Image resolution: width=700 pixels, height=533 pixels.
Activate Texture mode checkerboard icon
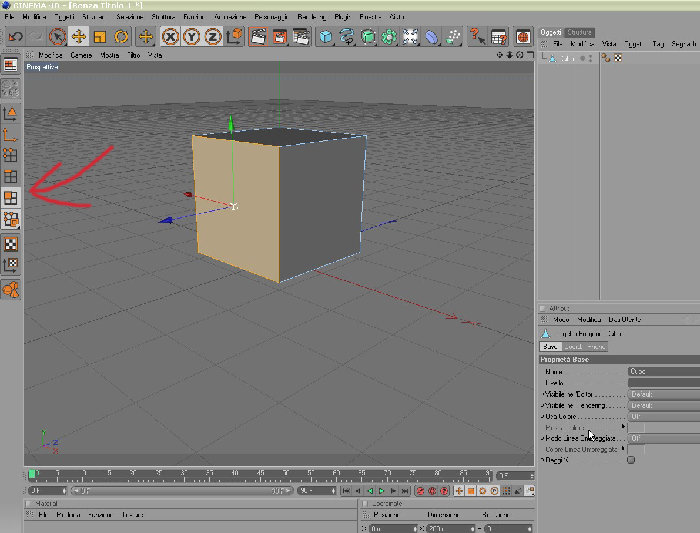(x=11, y=244)
